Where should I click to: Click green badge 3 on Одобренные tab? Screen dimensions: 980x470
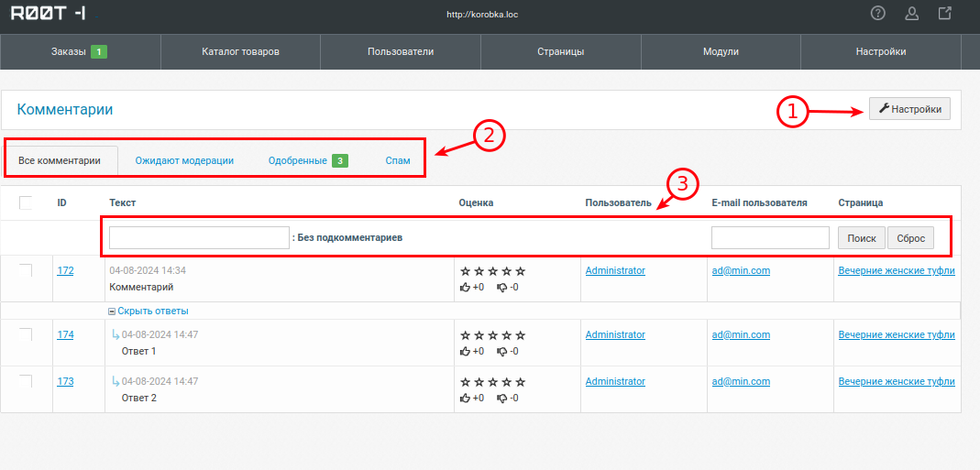pyautogui.click(x=339, y=160)
